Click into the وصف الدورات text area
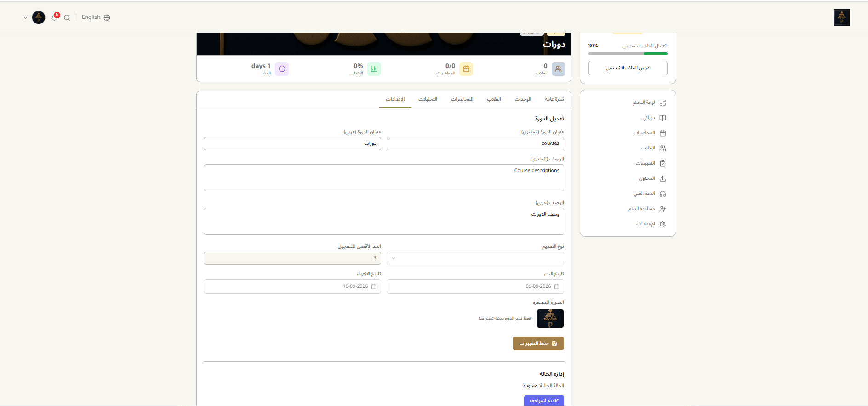 [384, 222]
